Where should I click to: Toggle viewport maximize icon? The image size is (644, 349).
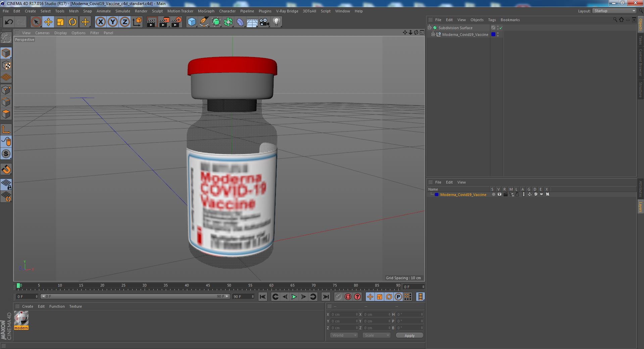click(x=422, y=33)
